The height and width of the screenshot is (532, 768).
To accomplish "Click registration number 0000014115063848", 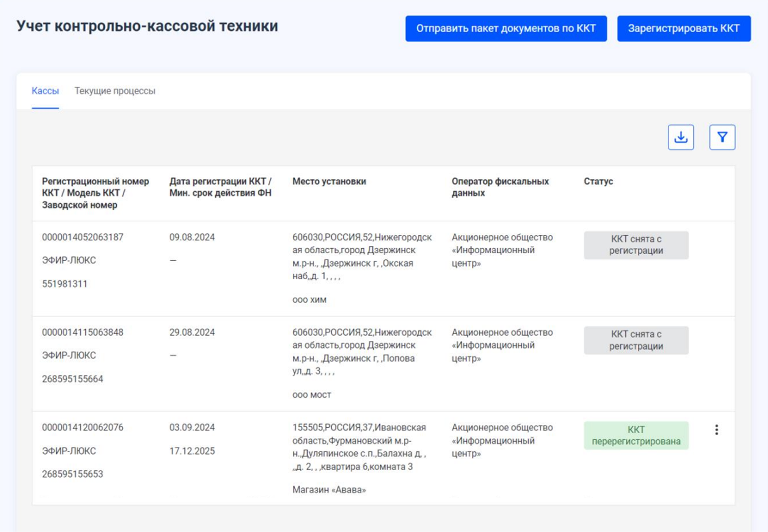I will tap(84, 332).
